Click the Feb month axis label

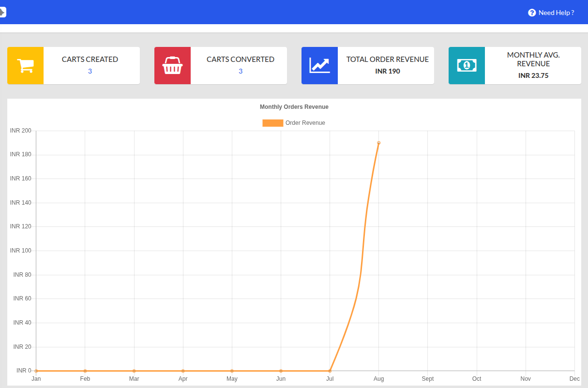point(85,379)
